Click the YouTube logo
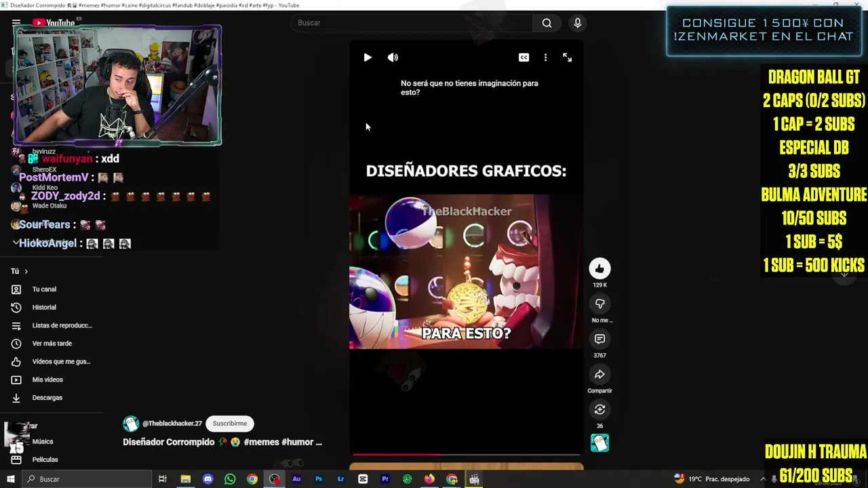This screenshot has width=868, height=488. [x=54, y=22]
